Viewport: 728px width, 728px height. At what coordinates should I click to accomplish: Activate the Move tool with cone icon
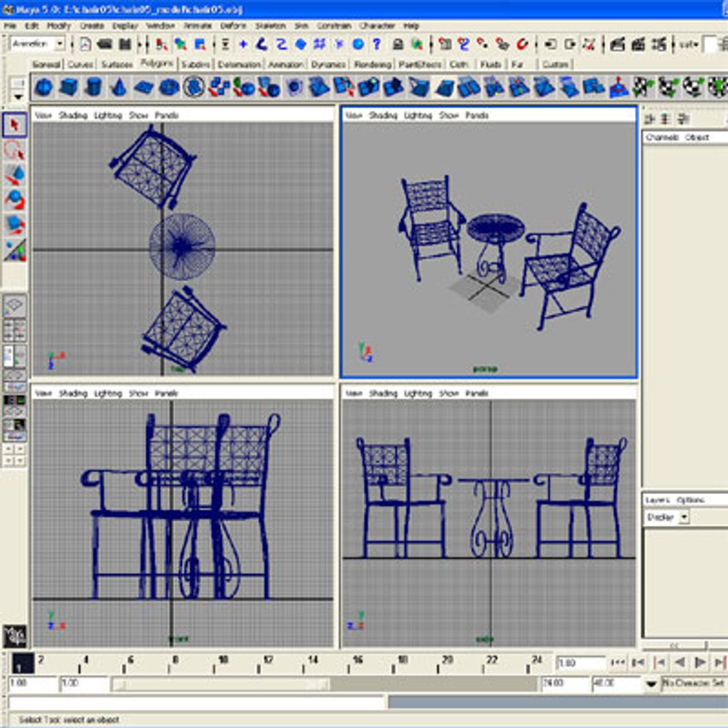point(14,175)
